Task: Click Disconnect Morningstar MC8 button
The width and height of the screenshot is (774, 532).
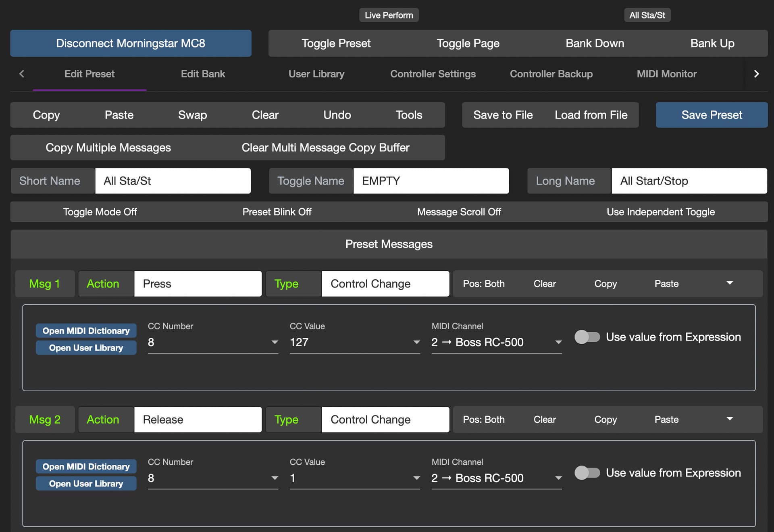Action: [x=131, y=43]
